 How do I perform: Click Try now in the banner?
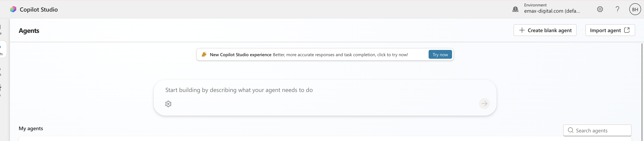click(440, 55)
